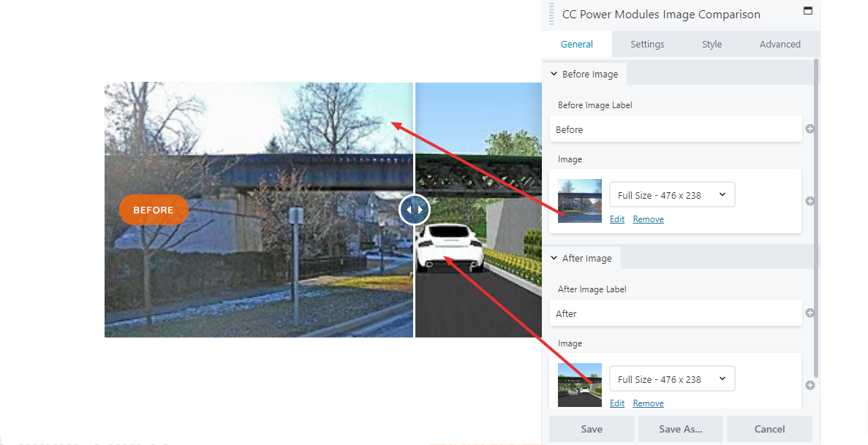Viewport: 868px width, 445px height.
Task: Click plus icon beside Before image selector
Action: click(810, 201)
